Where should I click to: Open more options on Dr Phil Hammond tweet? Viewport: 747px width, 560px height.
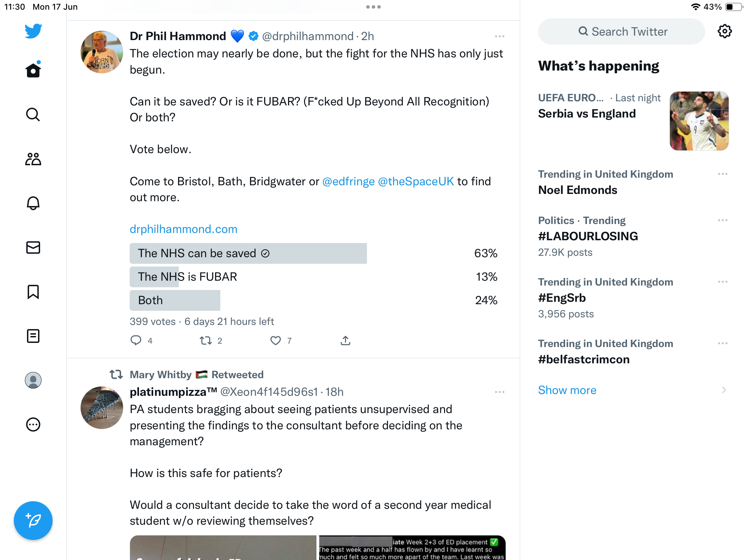point(500,36)
